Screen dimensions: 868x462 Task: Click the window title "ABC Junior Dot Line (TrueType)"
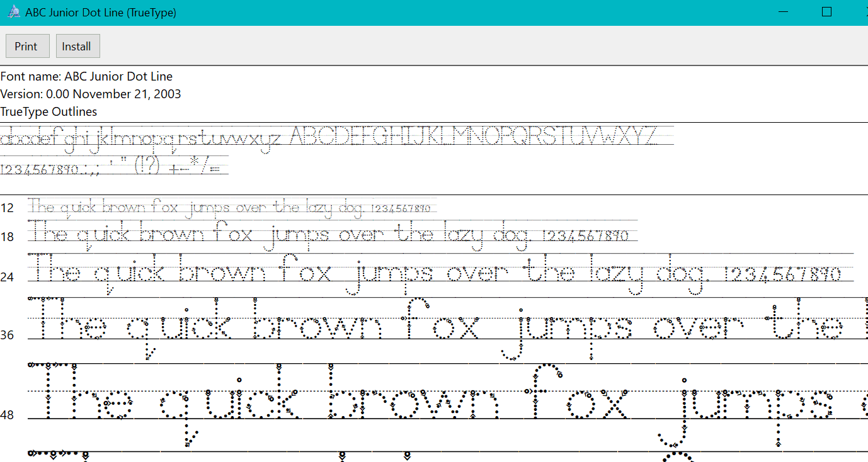(101, 13)
